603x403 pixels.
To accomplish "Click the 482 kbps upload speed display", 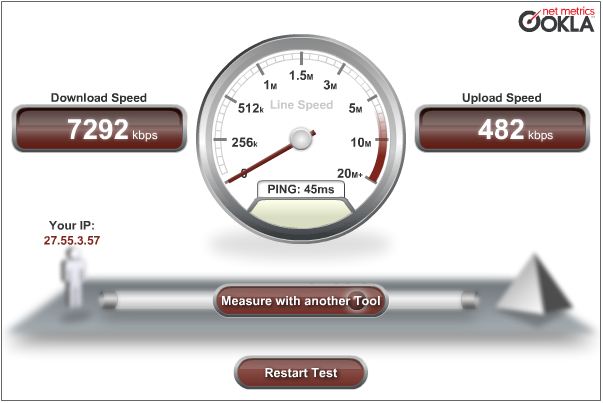I will click(x=502, y=129).
